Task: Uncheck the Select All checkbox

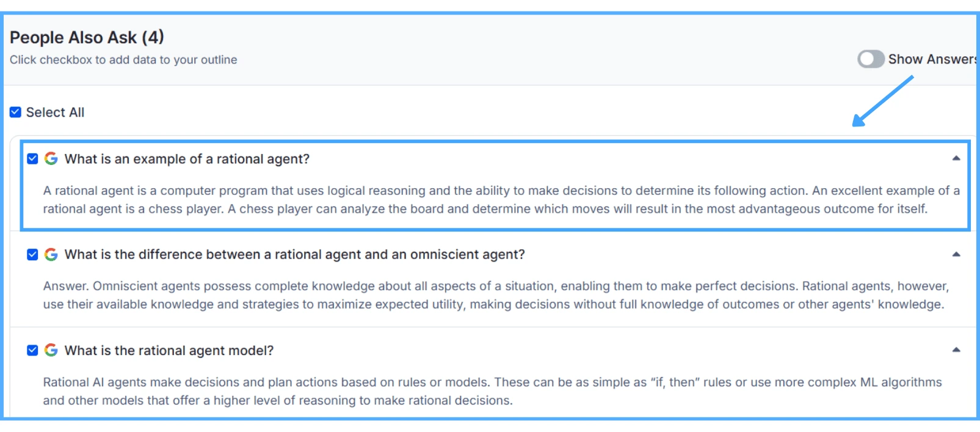Action: click(16, 112)
